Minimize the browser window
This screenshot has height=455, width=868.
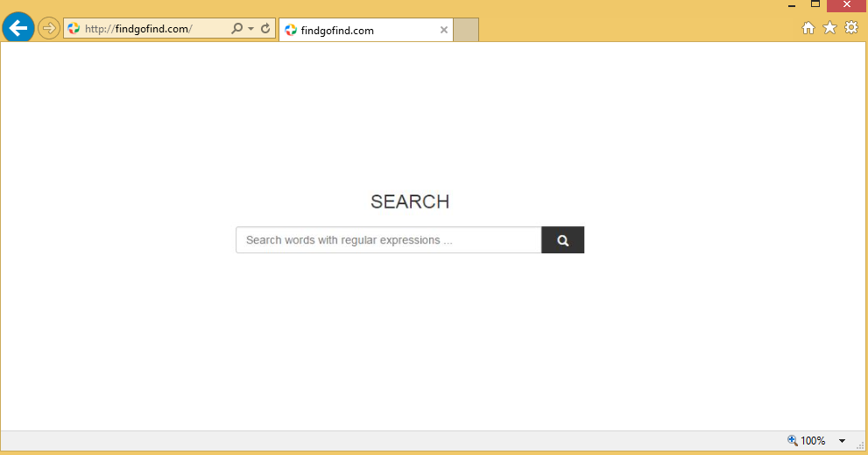click(792, 5)
